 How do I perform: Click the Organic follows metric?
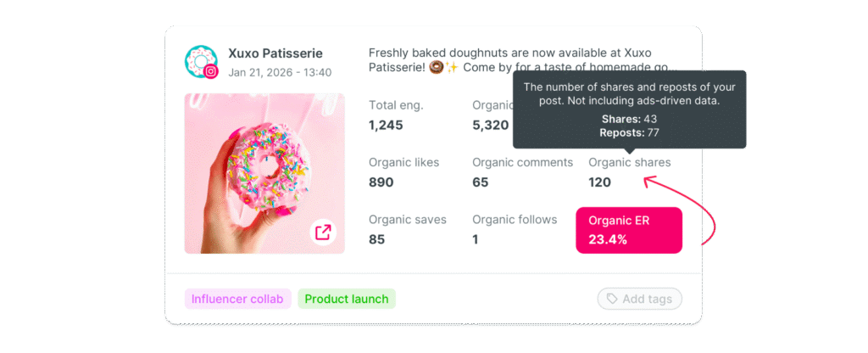tap(514, 229)
